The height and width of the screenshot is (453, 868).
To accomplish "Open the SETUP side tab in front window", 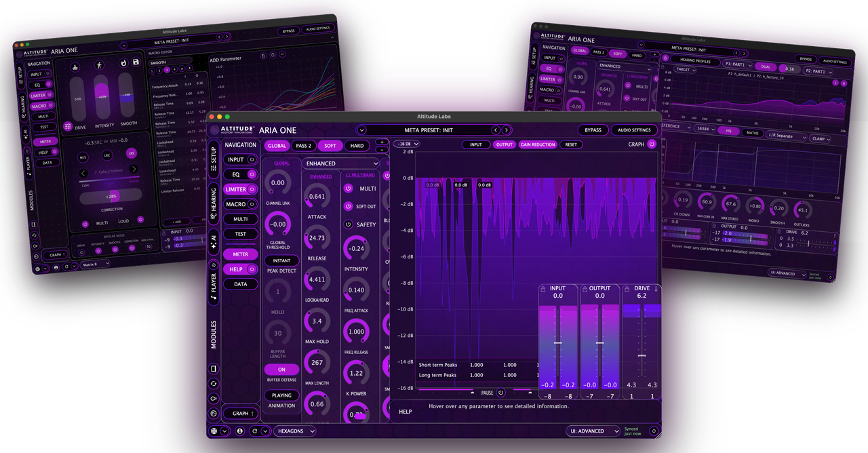I will coord(214,159).
